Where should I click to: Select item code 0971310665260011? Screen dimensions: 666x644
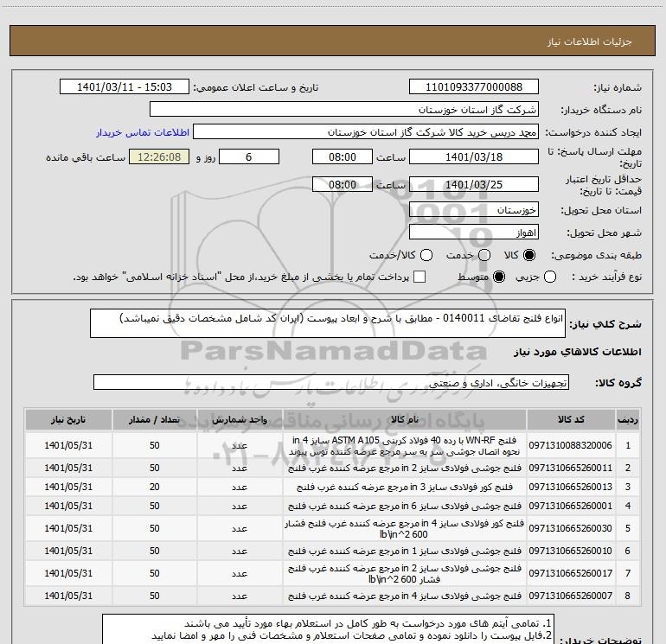pyautogui.click(x=571, y=468)
